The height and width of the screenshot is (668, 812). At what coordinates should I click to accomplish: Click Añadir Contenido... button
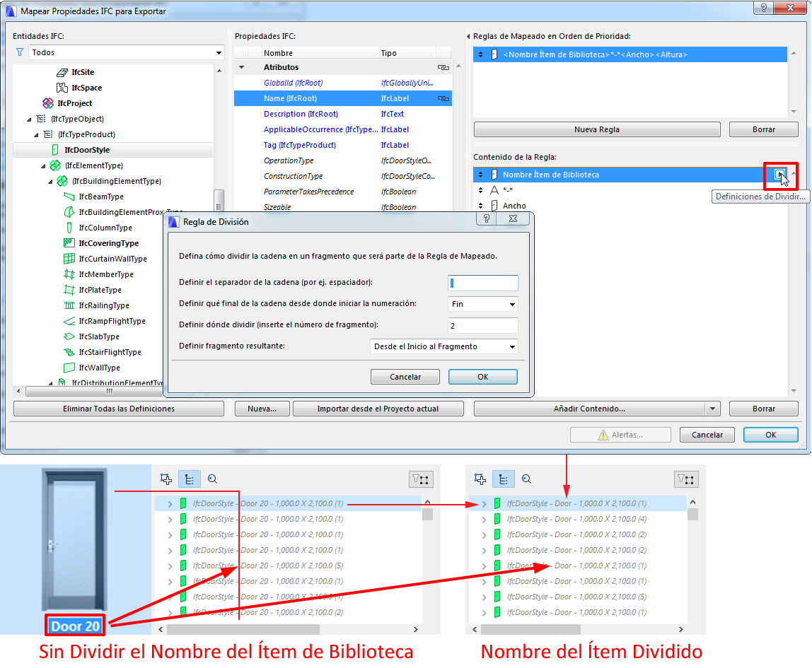(589, 409)
